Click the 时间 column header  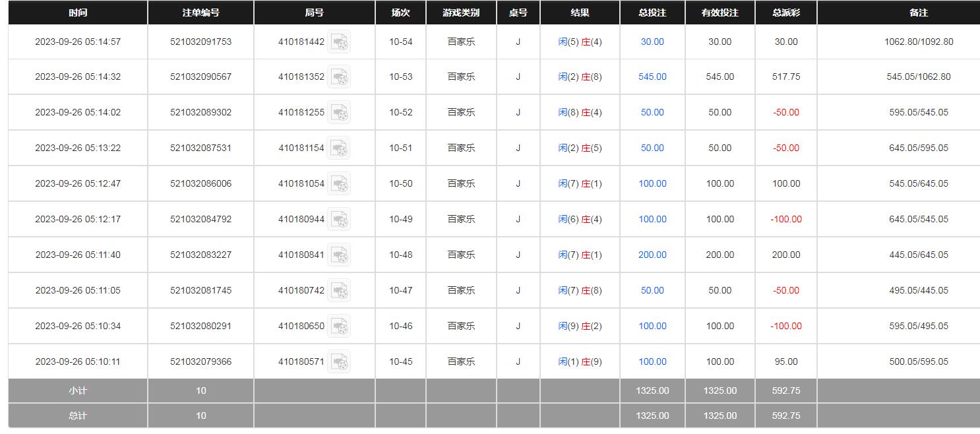tap(78, 13)
